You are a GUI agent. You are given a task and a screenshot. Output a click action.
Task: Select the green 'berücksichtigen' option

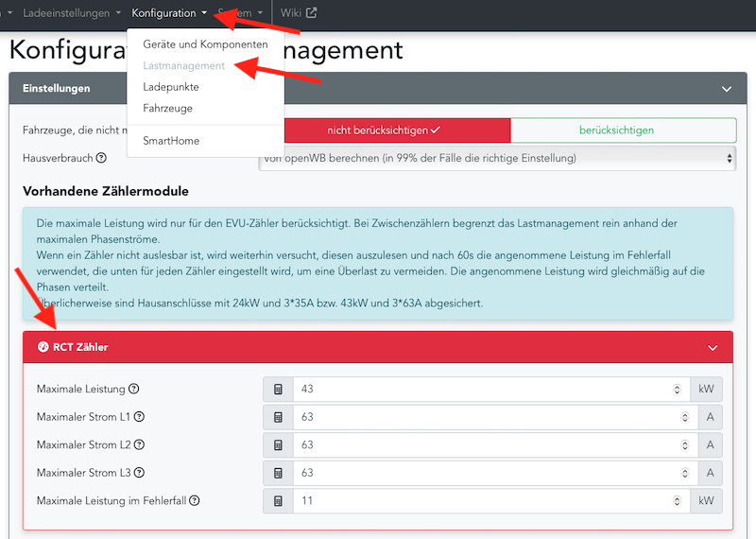(x=623, y=130)
